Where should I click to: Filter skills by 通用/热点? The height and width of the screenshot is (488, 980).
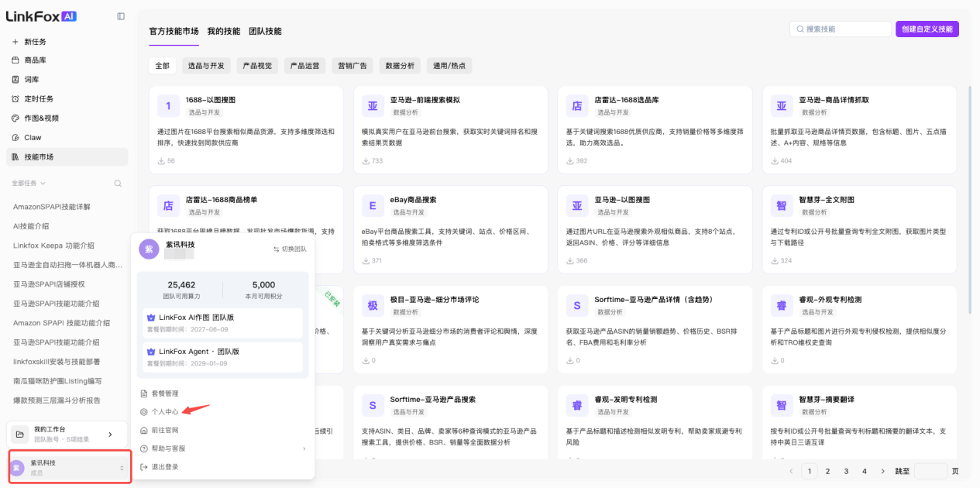[x=449, y=66]
